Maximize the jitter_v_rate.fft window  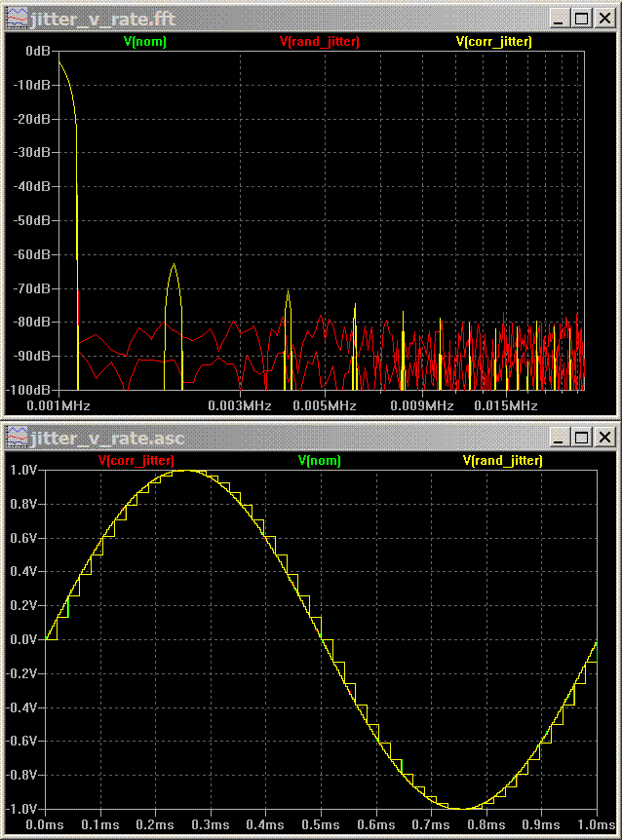tap(581, 19)
